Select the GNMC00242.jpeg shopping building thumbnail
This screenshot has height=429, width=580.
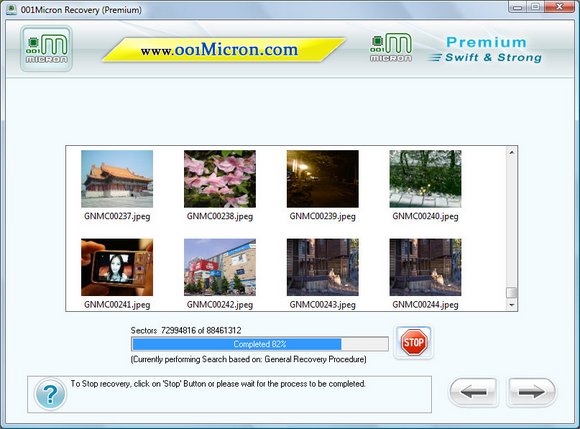tap(220, 267)
